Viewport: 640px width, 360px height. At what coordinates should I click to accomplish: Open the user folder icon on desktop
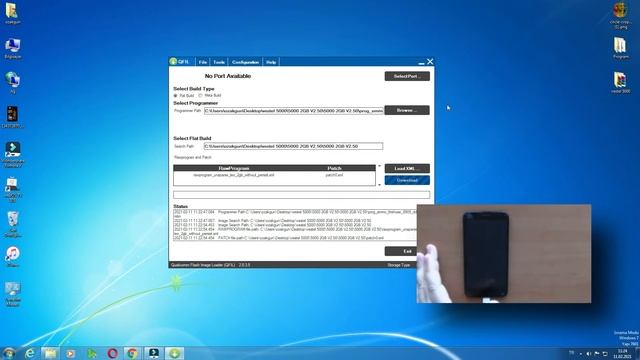(x=12, y=13)
